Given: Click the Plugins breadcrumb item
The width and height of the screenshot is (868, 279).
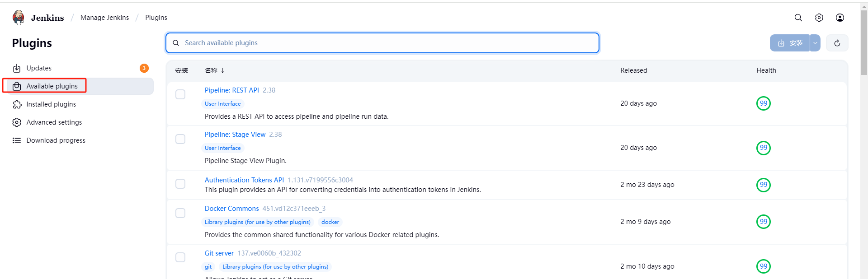Looking at the screenshot, I should pyautogui.click(x=156, y=18).
